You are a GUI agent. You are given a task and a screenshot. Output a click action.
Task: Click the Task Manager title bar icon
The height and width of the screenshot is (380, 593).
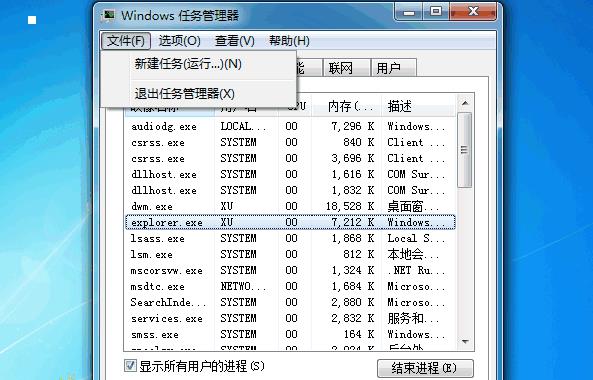point(109,15)
